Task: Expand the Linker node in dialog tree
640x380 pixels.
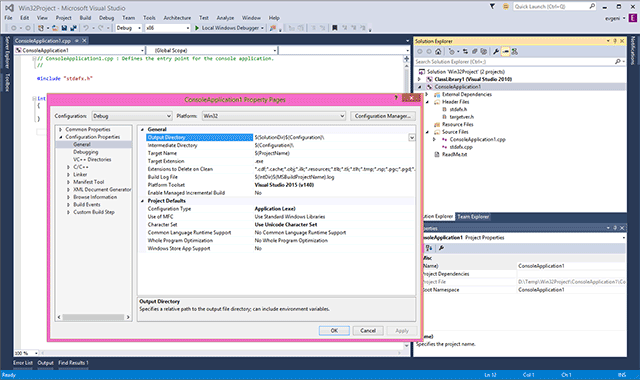Action: point(68,175)
